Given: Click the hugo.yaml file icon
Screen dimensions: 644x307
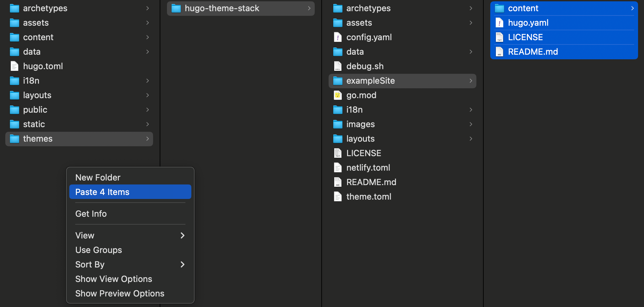Looking at the screenshot, I should click(499, 23).
